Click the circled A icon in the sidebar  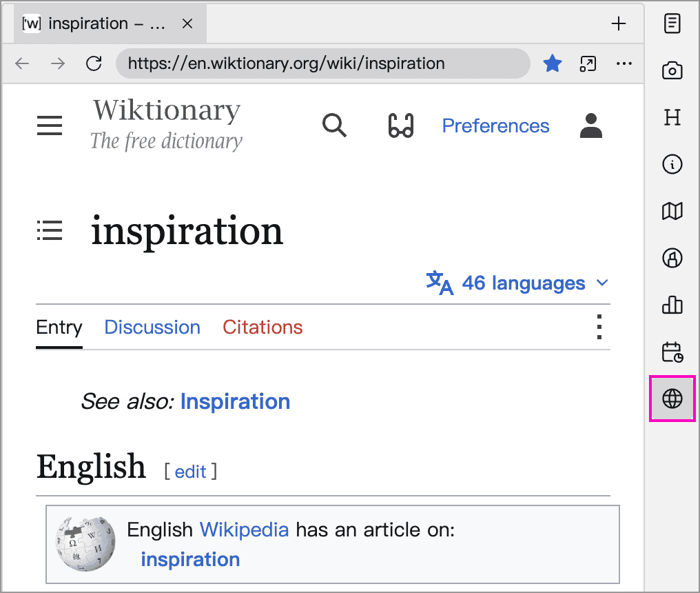(672, 258)
